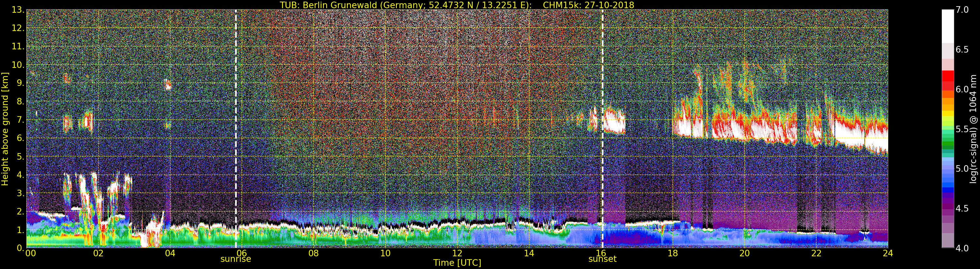980x269 pixels.
Task: Select the '10.' height axis tick label
Action: click(18, 65)
